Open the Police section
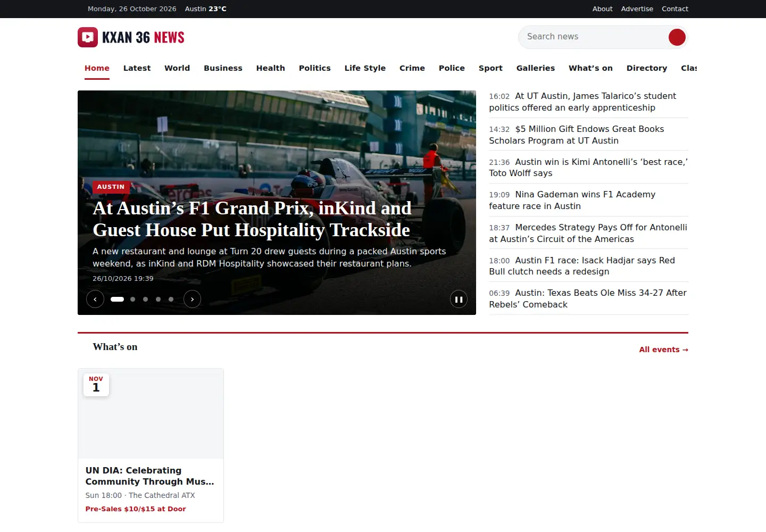Viewport: 766px width, 532px height. (452, 68)
